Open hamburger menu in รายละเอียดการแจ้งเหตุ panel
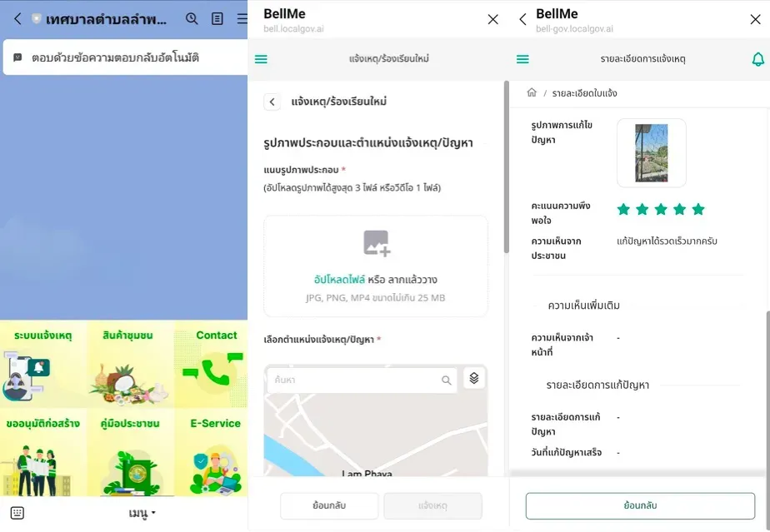This screenshot has height=532, width=770. 523,59
